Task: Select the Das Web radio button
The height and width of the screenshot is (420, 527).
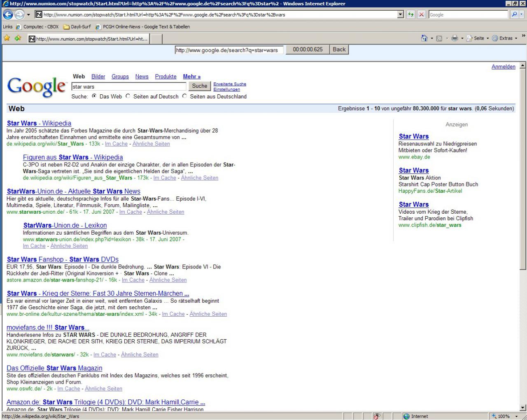Action: pyautogui.click(x=94, y=96)
